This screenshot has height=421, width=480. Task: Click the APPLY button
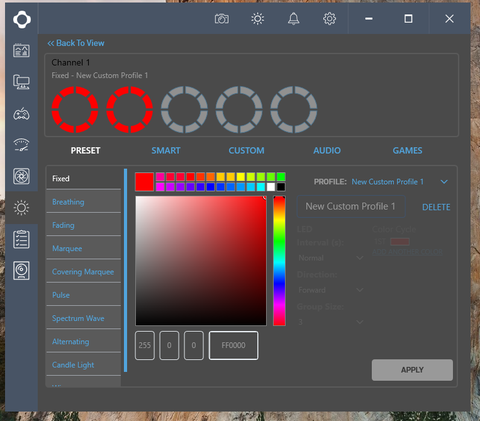(412, 370)
